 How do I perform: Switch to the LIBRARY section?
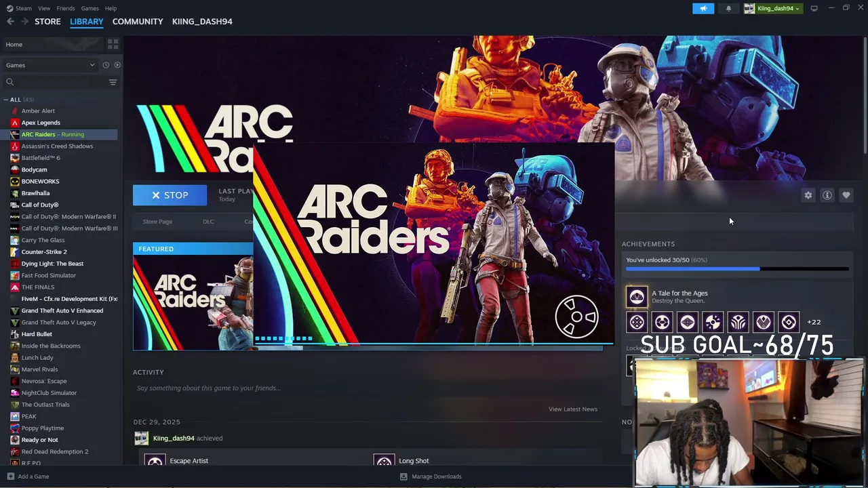[87, 22]
